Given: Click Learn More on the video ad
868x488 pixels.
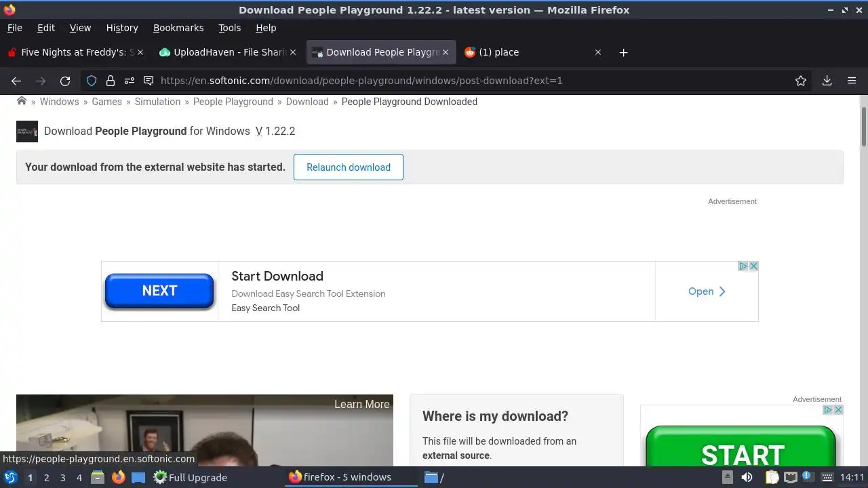Looking at the screenshot, I should coord(362,405).
